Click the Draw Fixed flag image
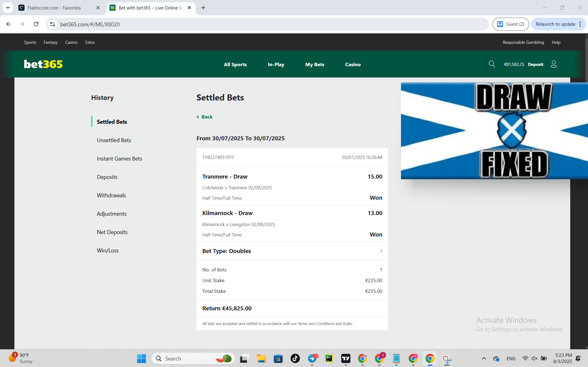Image resolution: width=588 pixels, height=367 pixels. (x=494, y=131)
